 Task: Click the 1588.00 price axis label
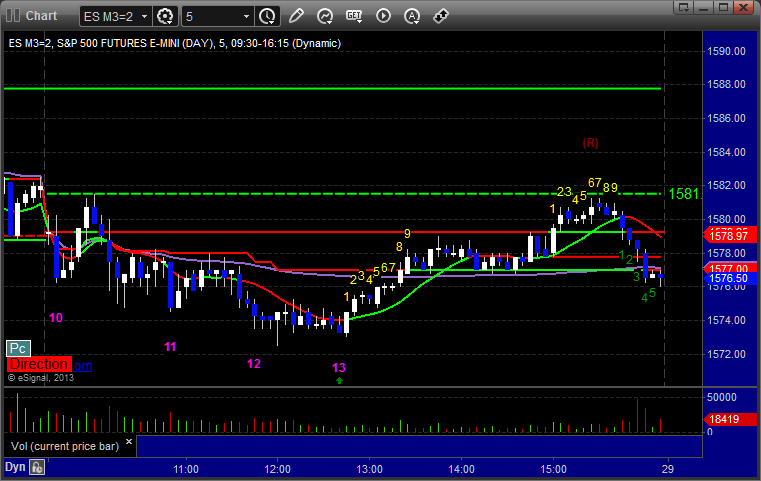tap(726, 84)
